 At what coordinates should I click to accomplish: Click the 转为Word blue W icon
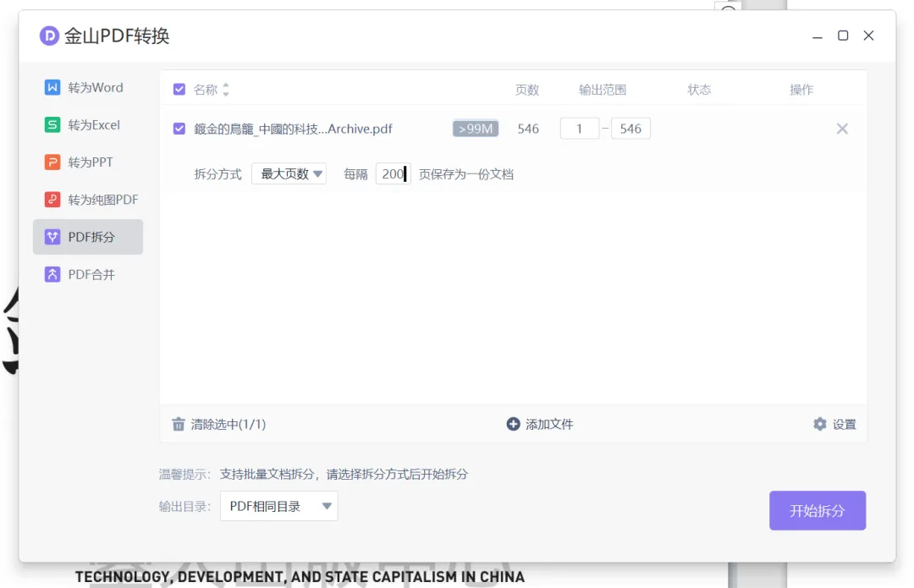pyautogui.click(x=52, y=87)
